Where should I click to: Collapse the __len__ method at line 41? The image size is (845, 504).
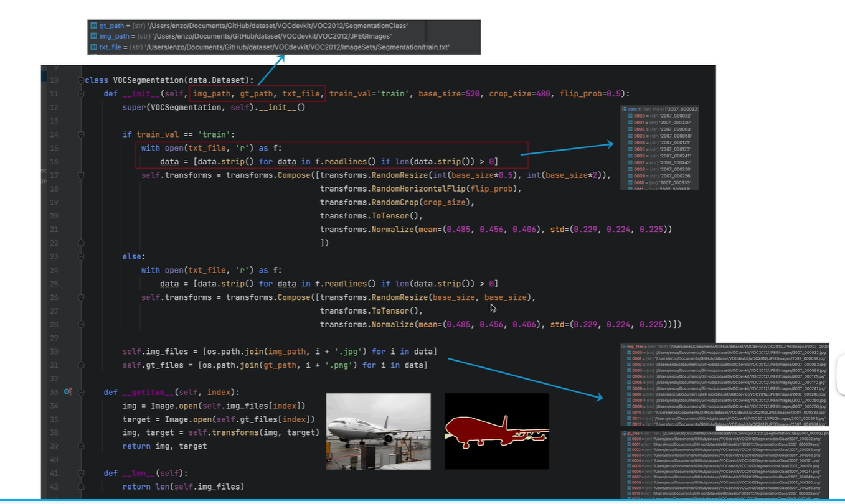click(81, 473)
